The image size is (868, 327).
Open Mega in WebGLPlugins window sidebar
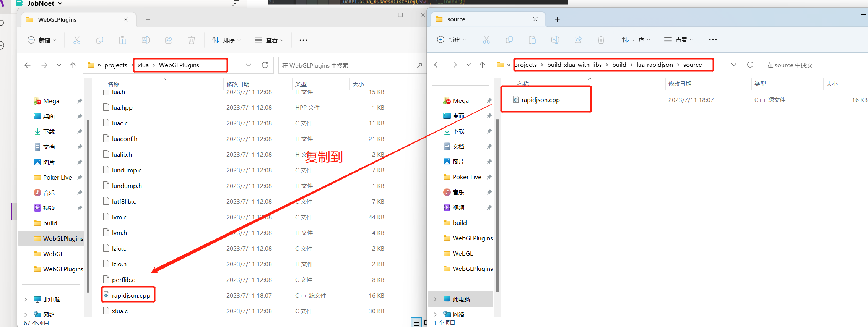click(51, 101)
